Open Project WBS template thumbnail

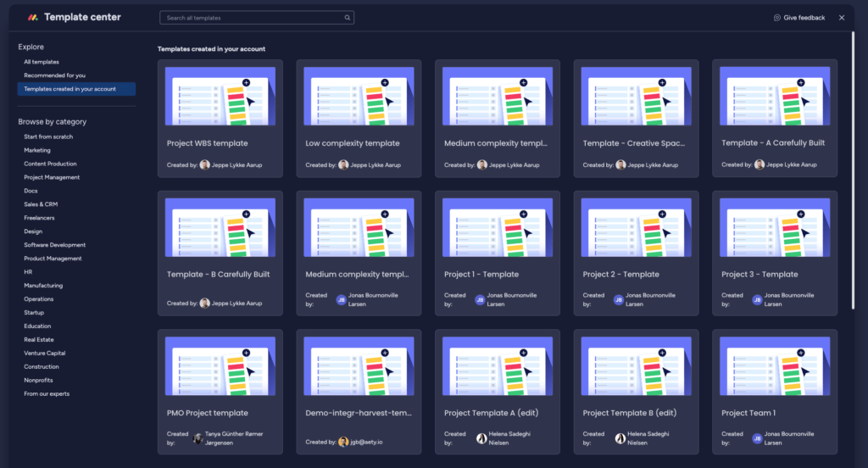[220, 97]
